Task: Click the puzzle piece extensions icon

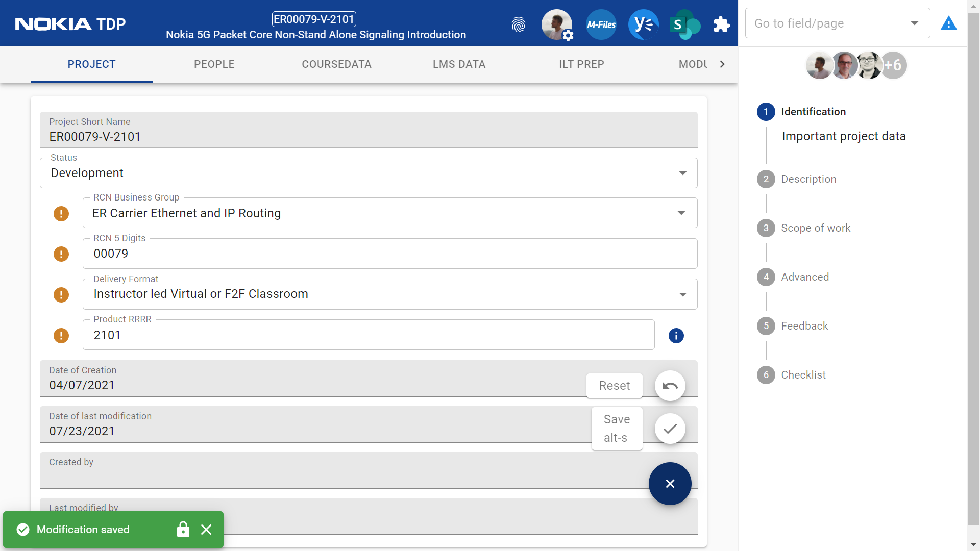Action: 721,24
